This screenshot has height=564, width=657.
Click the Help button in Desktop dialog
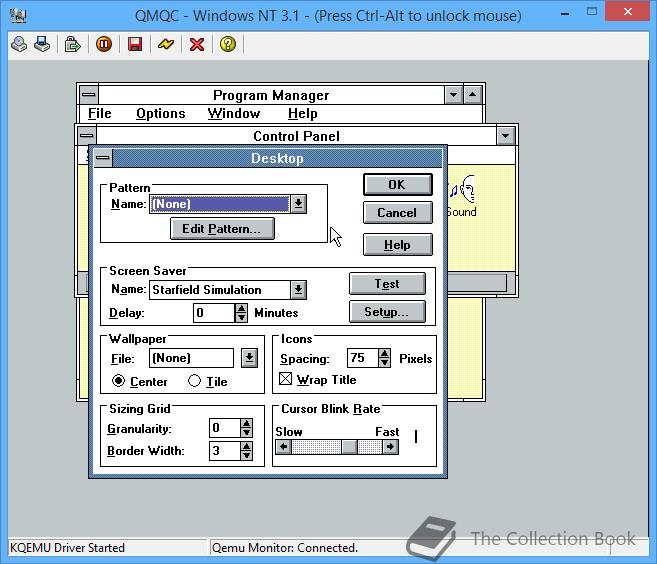click(x=398, y=245)
